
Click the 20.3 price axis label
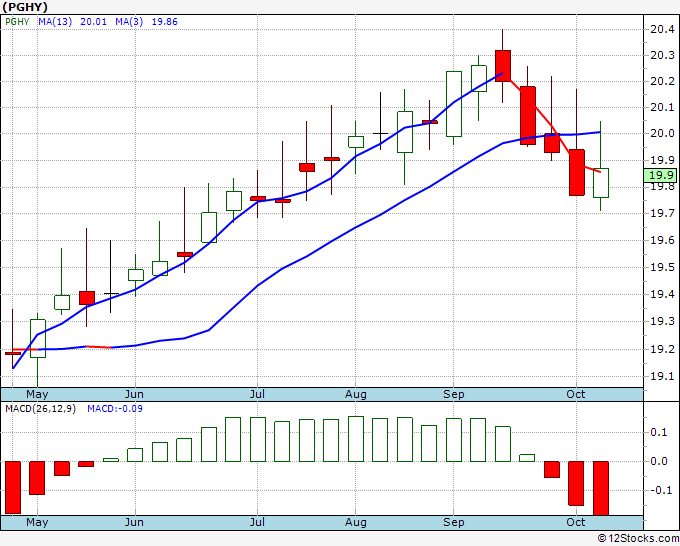(x=662, y=56)
